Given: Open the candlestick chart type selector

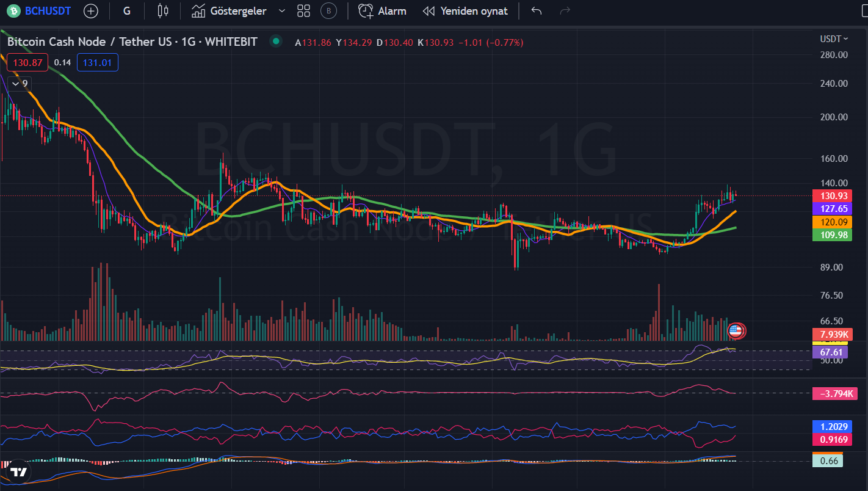Looking at the screenshot, I should pyautogui.click(x=162, y=11).
